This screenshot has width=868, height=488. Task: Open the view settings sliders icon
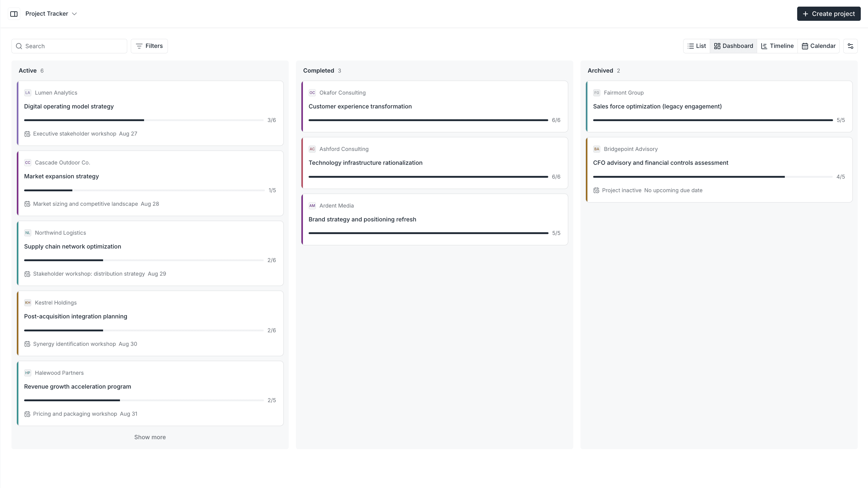point(850,46)
